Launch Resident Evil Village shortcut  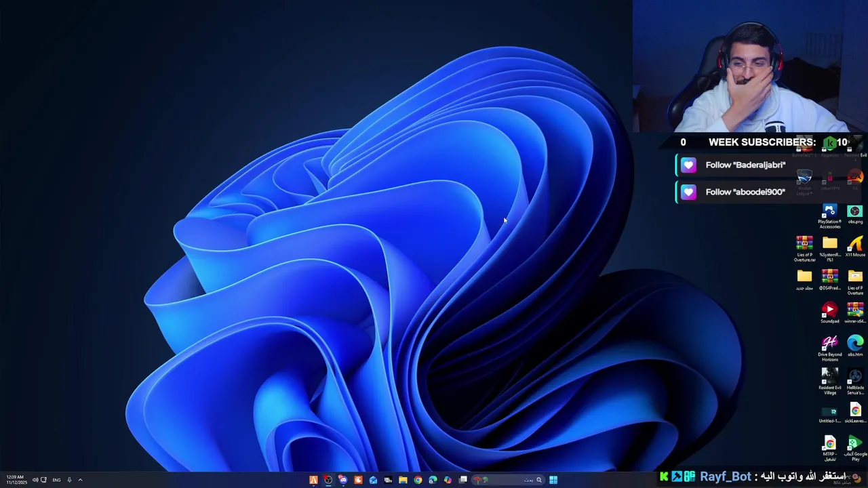pyautogui.click(x=830, y=382)
